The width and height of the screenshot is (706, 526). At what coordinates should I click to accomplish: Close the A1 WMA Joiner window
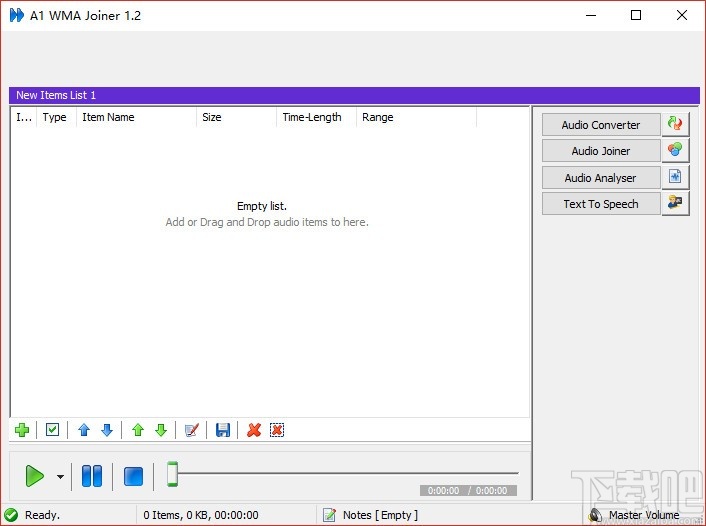click(x=682, y=15)
